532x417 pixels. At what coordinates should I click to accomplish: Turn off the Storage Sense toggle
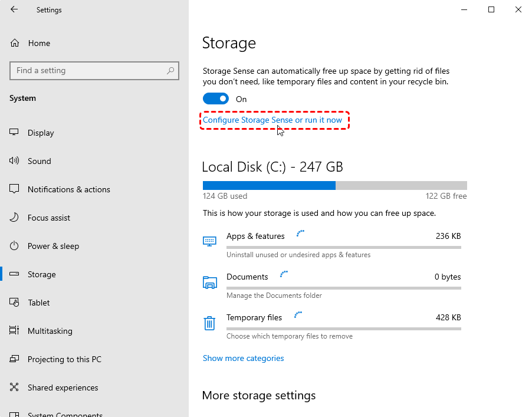pos(216,98)
